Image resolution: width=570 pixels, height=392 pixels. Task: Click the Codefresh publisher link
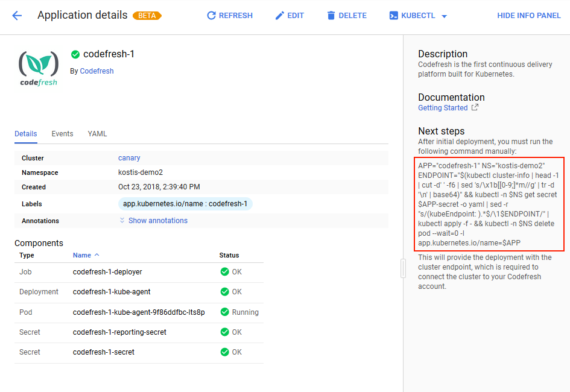[97, 71]
